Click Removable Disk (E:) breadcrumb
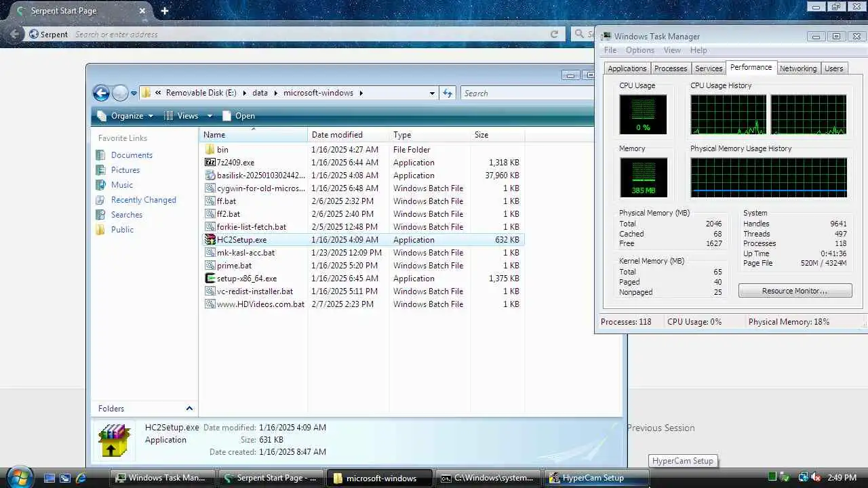 coord(201,93)
